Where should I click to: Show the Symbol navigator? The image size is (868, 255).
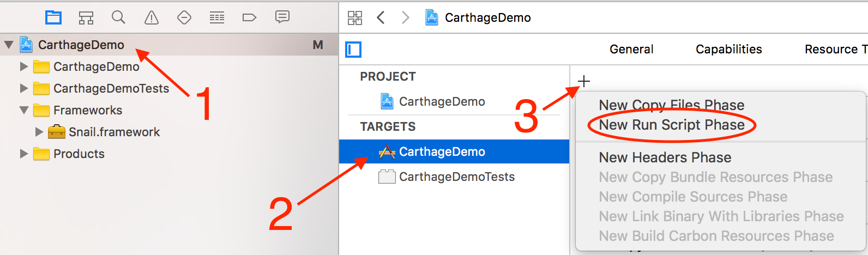coord(86,17)
